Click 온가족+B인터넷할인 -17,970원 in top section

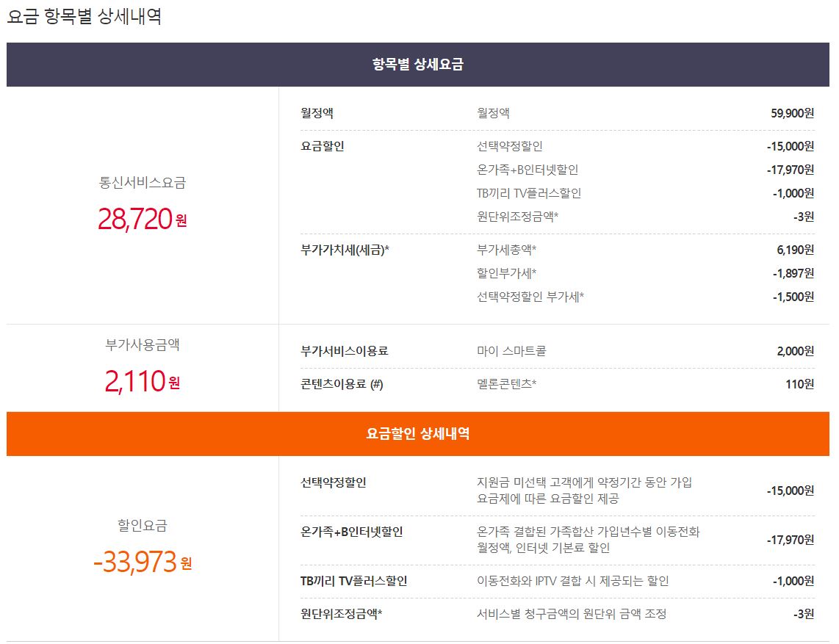[791, 170]
